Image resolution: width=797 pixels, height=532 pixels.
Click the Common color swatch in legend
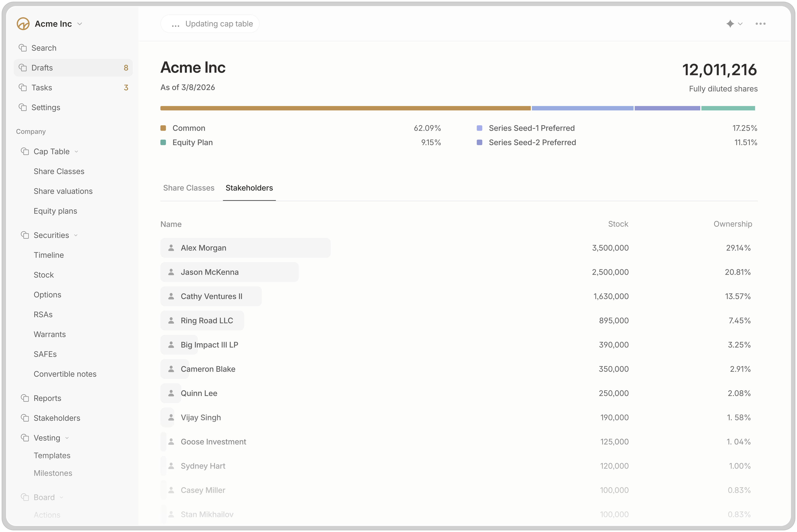(x=163, y=128)
